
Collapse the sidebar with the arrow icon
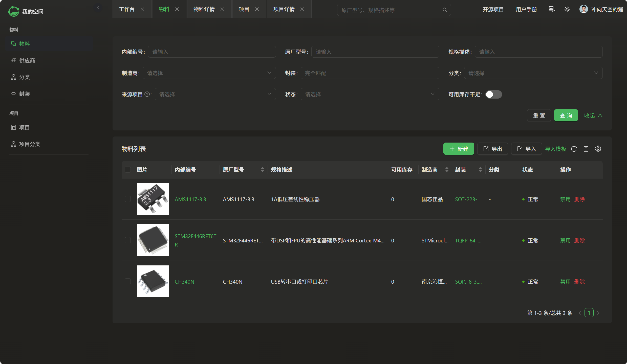[98, 7]
